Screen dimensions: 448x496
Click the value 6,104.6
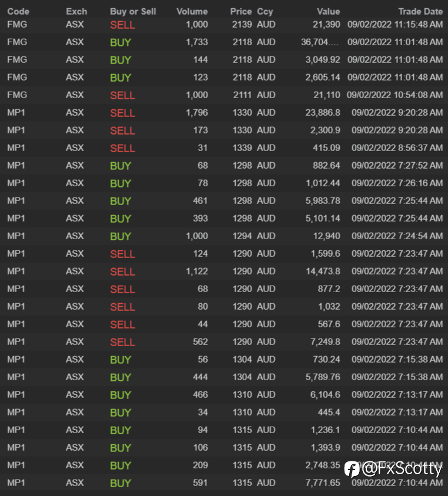click(325, 395)
